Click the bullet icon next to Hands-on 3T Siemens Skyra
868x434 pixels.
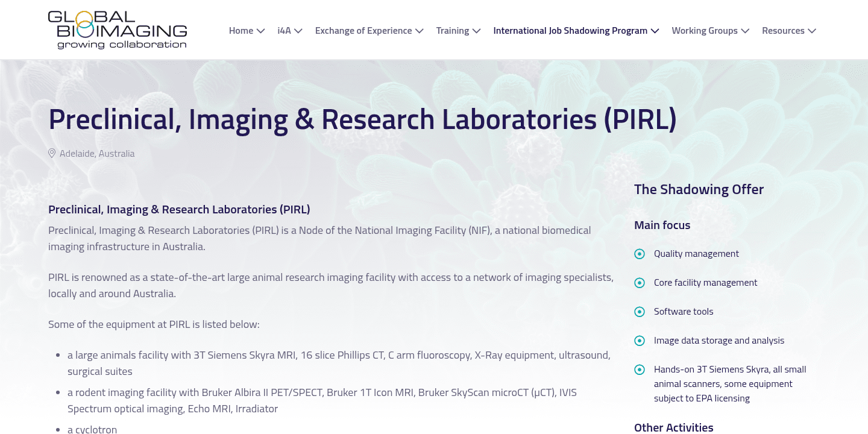point(640,370)
